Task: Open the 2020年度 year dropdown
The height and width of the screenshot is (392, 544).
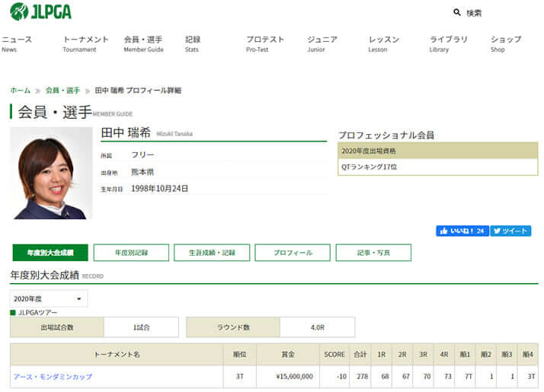Action: [x=49, y=299]
